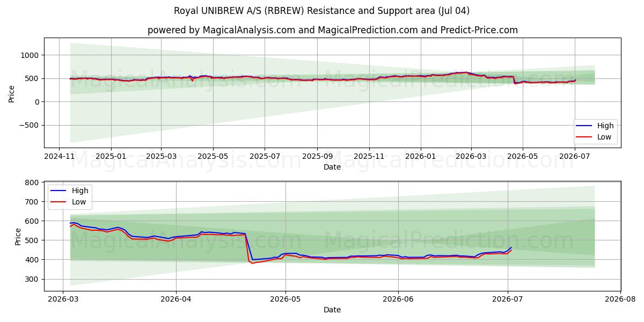
Task: Click the '2025-01' tick label on top chart
Action: pos(111,156)
